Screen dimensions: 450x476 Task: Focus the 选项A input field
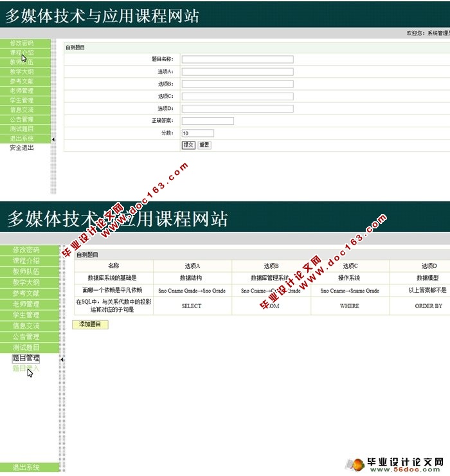(238, 71)
